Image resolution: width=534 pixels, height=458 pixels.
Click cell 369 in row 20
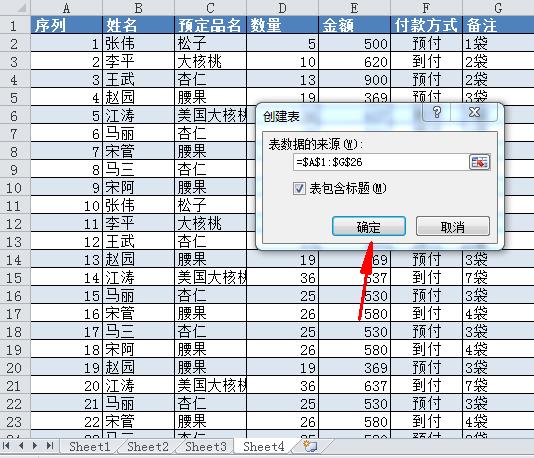pos(354,367)
